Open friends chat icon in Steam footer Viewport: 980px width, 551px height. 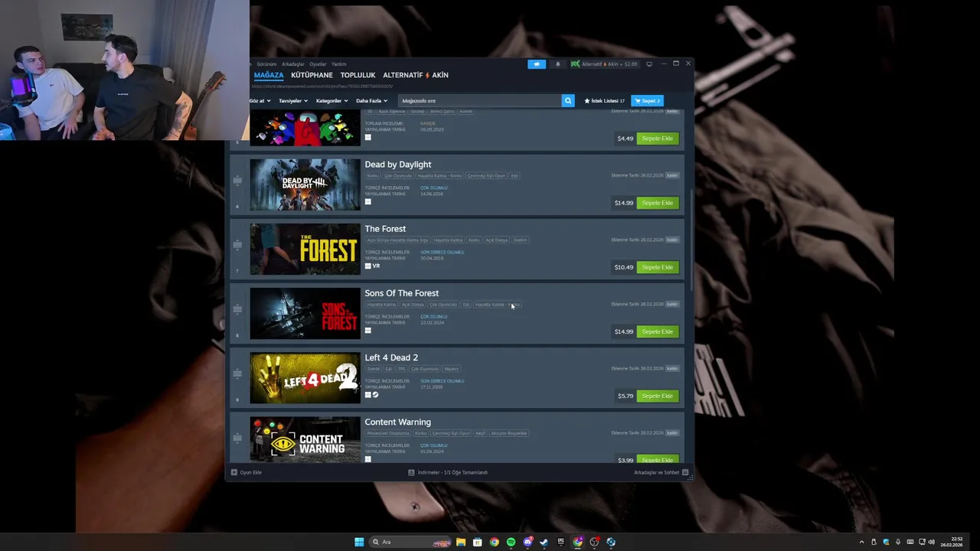point(685,472)
